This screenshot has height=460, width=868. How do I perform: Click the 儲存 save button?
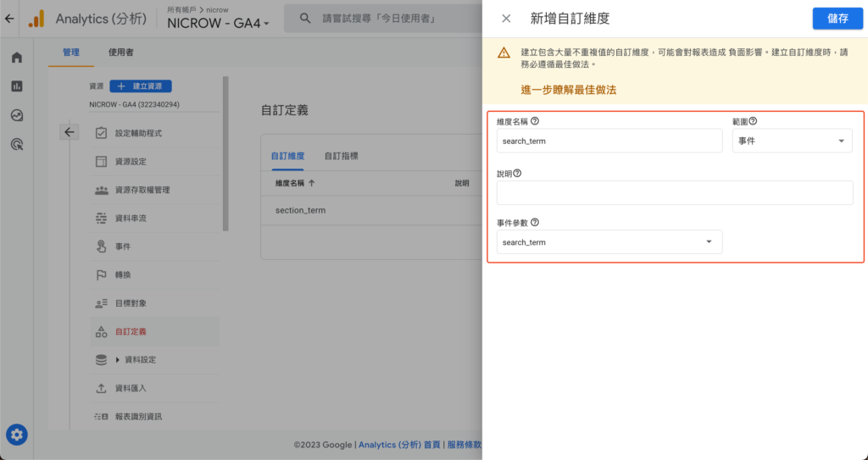tap(837, 19)
